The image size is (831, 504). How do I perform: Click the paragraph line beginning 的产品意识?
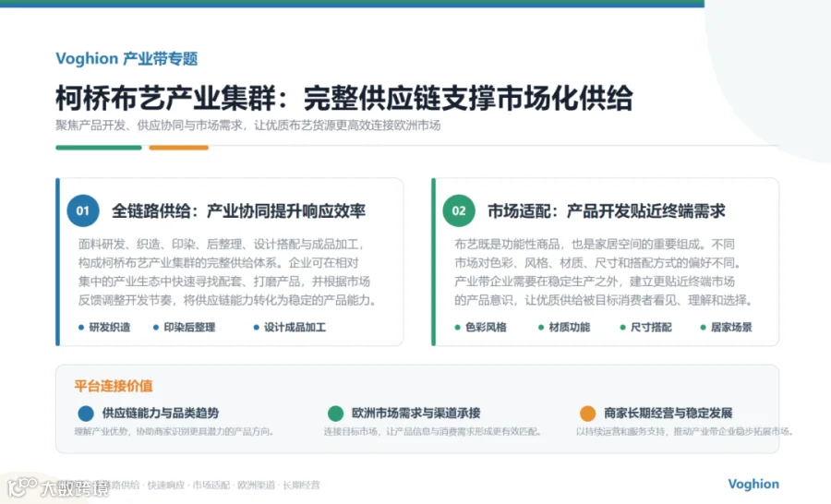pos(604,300)
